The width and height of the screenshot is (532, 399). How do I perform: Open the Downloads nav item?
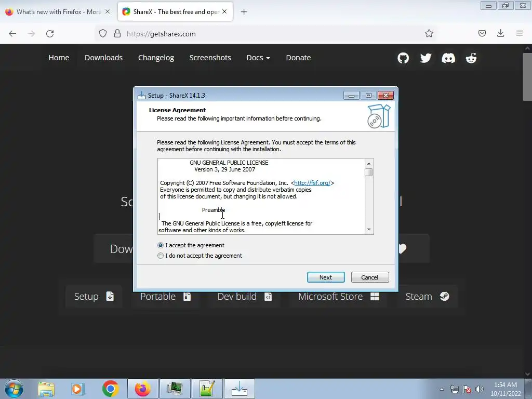point(103,58)
